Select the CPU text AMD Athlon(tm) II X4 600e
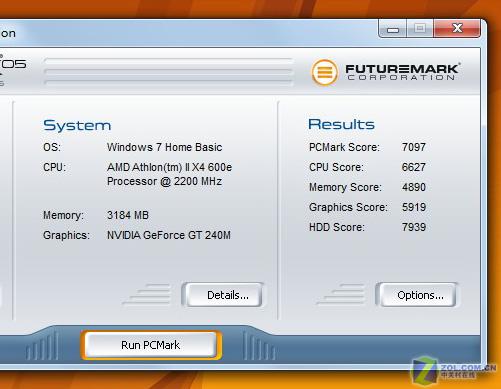Viewport: 501px width, 389px height. click(x=169, y=167)
